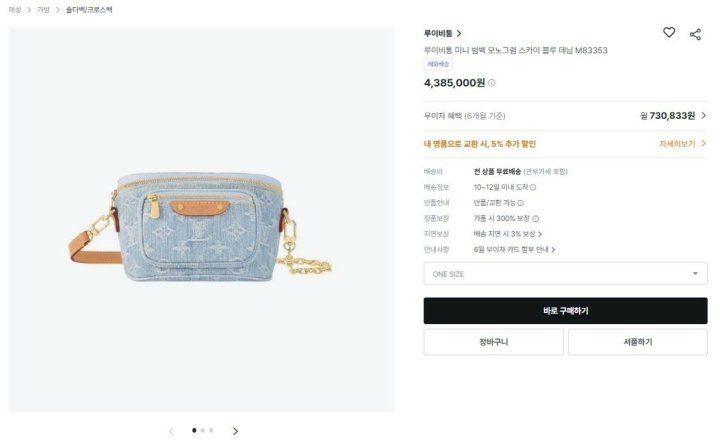Open price info icon next to 4,385,000원
720x443 pixels.
491,83
